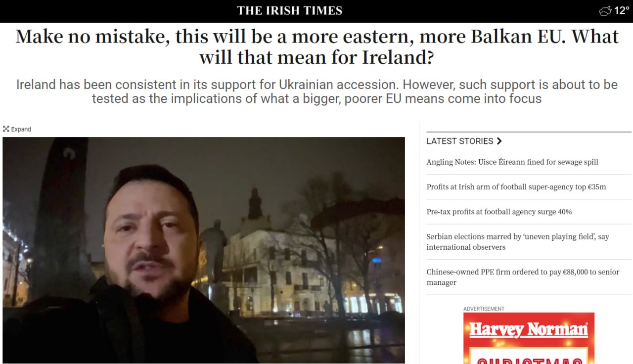
Task: Open Uisce Éireann sewage spill story
Action: [x=512, y=162]
